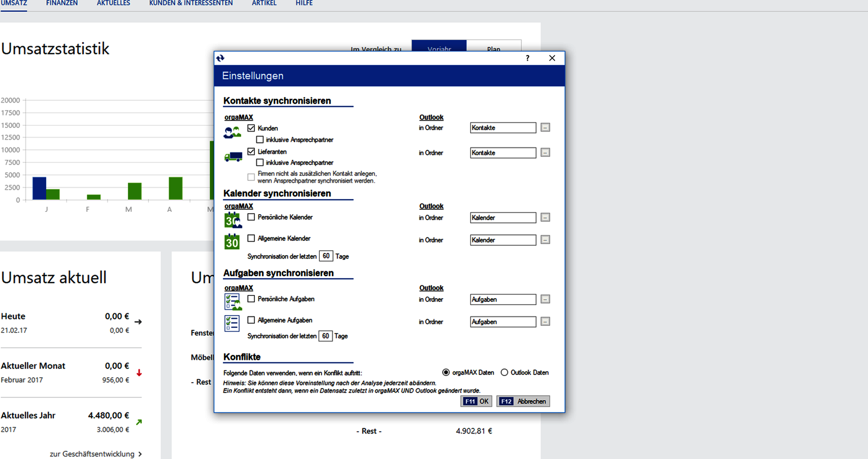This screenshot has height=459, width=868.
Task: Click the Kunden Kontakte folder field
Action: click(503, 127)
